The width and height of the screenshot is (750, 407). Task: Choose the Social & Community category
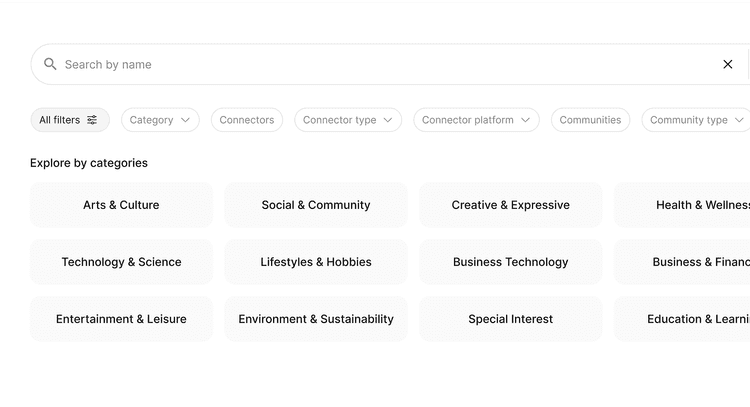pyautogui.click(x=316, y=205)
